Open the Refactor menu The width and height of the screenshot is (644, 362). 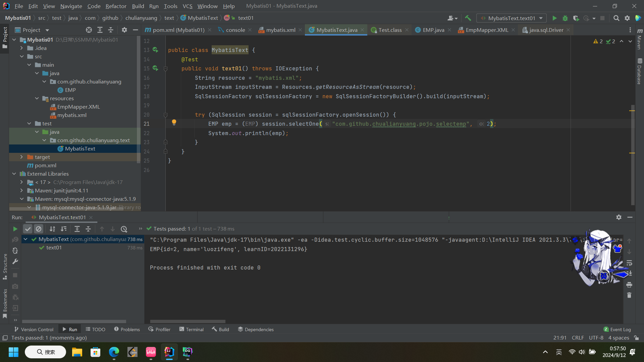[x=116, y=6]
